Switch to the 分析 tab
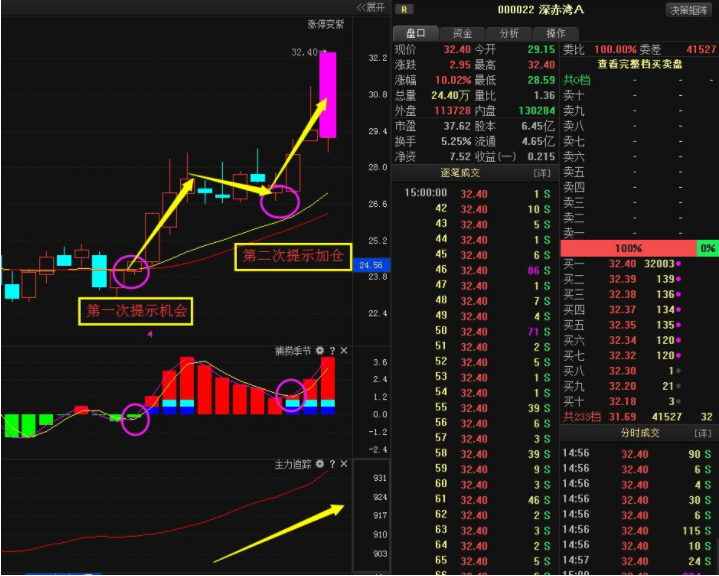Screen dimensions: 719x576 pyautogui.click(x=509, y=33)
